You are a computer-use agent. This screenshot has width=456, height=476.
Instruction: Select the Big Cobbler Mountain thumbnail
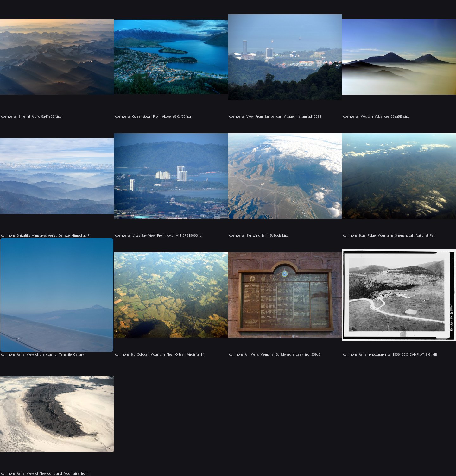pos(171,295)
